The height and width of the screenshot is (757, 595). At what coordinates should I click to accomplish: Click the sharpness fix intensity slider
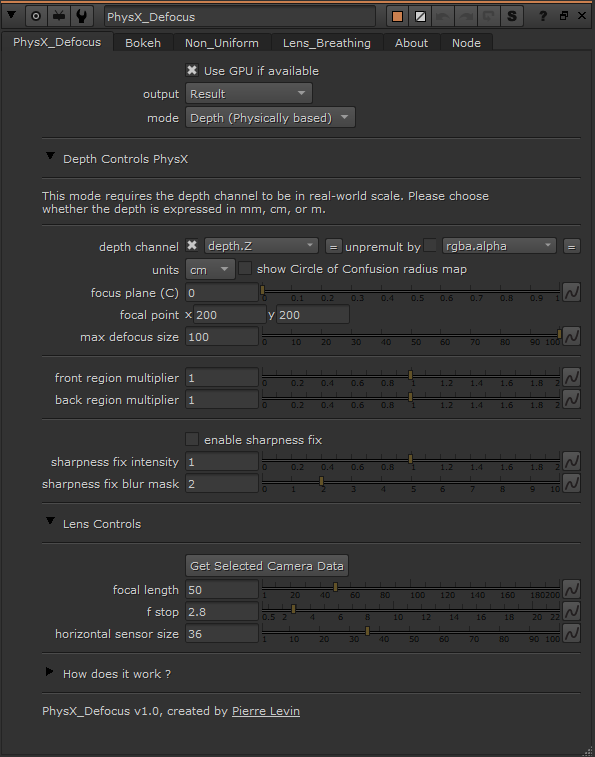(411, 460)
